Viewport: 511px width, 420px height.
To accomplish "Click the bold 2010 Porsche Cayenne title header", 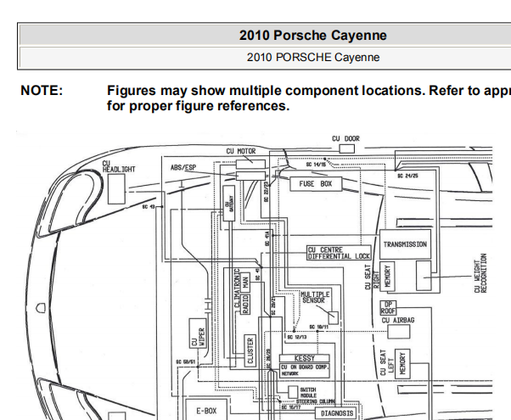I will [312, 35].
